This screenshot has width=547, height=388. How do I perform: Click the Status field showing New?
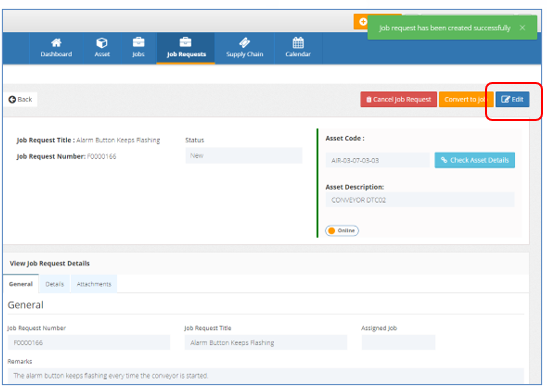[244, 156]
